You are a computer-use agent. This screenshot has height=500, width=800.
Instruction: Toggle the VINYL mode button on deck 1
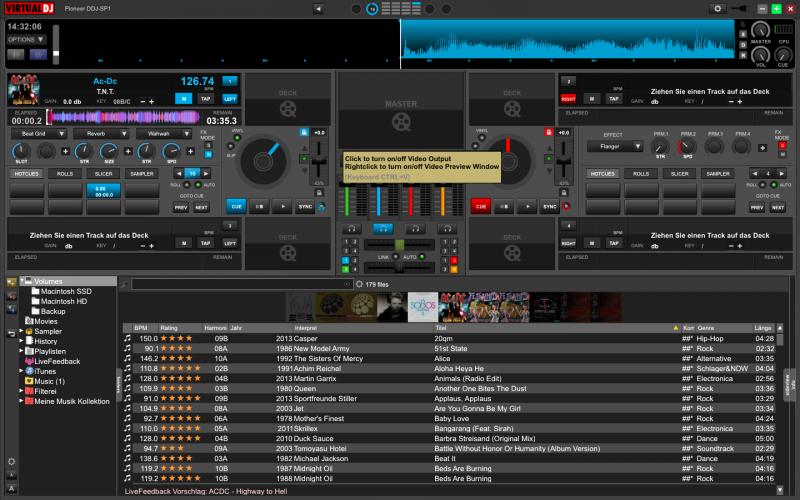[237, 138]
